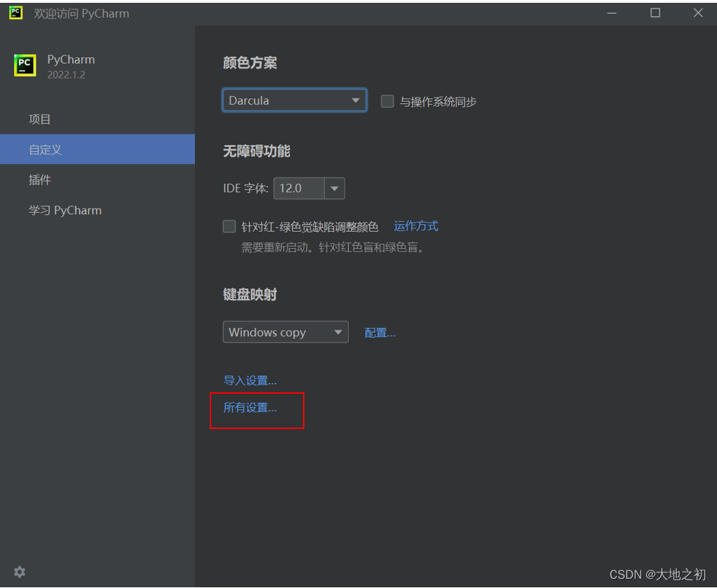Open the 所有设置... link

tap(250, 407)
